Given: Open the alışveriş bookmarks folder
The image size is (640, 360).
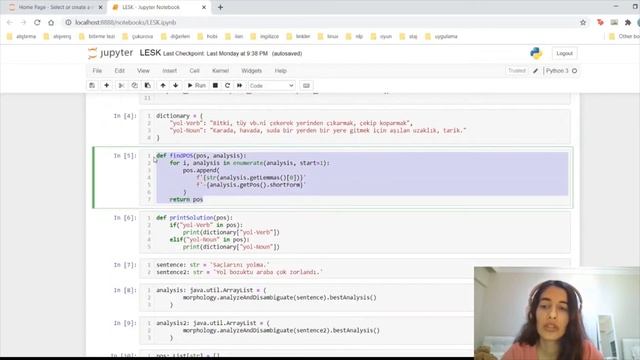Looking at the screenshot, I should click(x=57, y=36).
